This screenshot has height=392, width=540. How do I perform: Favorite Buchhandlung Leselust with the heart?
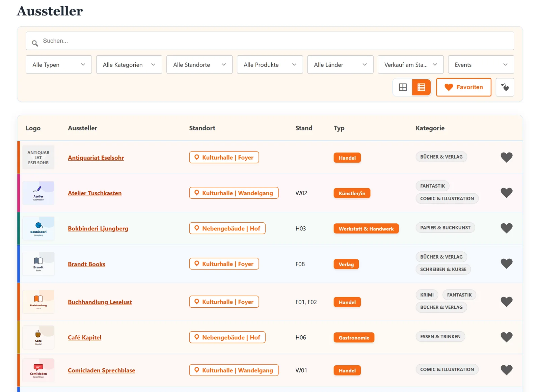pos(506,302)
